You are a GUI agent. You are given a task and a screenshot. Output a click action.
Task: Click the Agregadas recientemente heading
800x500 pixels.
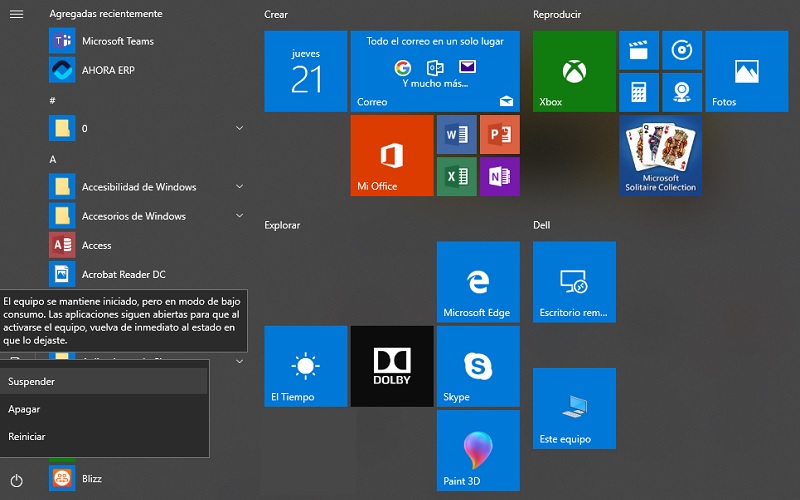106,14
